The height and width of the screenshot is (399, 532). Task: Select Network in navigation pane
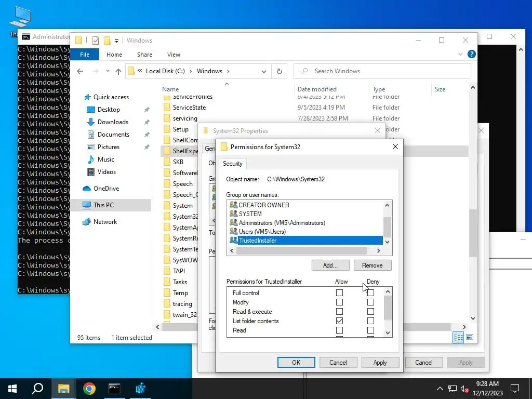point(105,222)
